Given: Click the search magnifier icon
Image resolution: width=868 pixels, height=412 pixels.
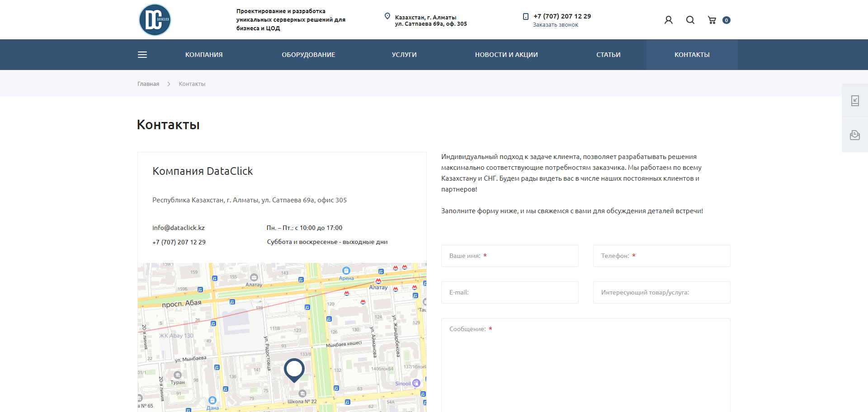Looking at the screenshot, I should [x=690, y=20].
